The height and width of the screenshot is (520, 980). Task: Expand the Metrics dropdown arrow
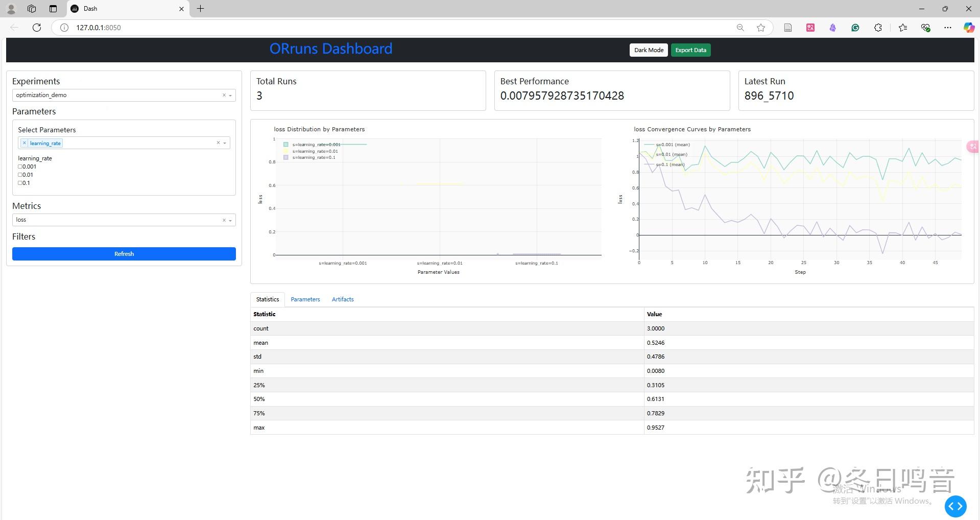[x=230, y=221]
